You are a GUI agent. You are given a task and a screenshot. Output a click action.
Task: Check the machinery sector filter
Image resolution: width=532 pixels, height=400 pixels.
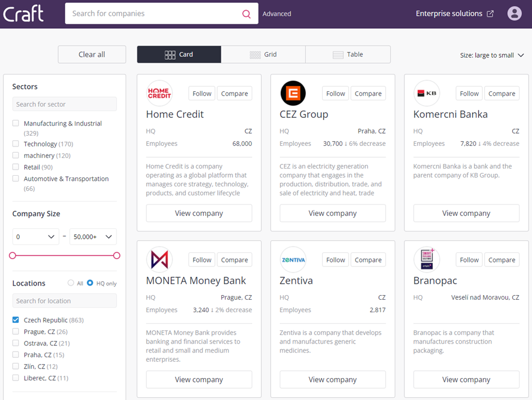click(16, 155)
